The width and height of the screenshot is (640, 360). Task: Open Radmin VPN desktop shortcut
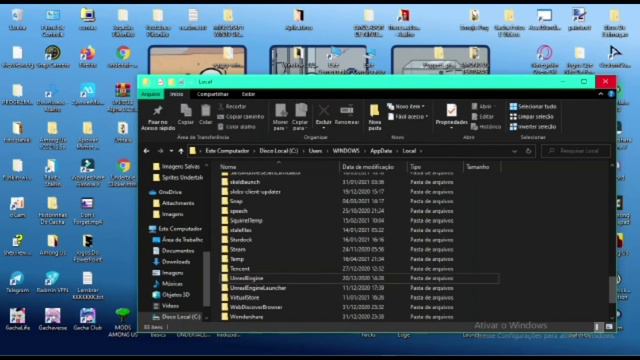(x=52, y=282)
